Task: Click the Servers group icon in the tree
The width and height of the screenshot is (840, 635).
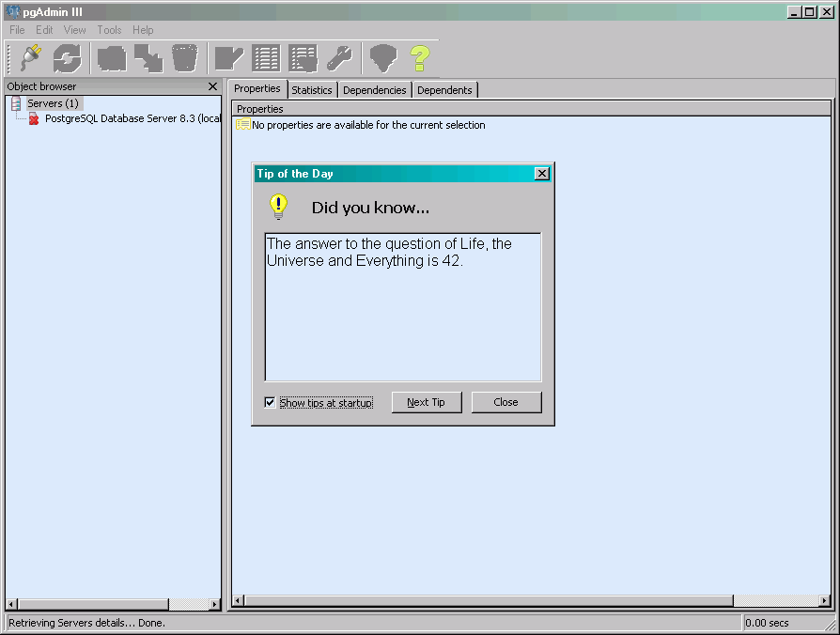Action: (16, 103)
